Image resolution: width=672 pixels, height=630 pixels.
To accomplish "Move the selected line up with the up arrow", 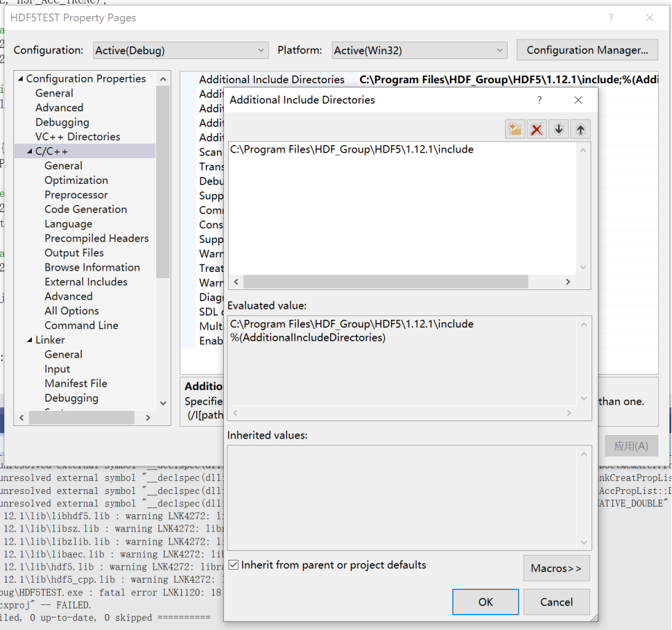I will (x=580, y=130).
